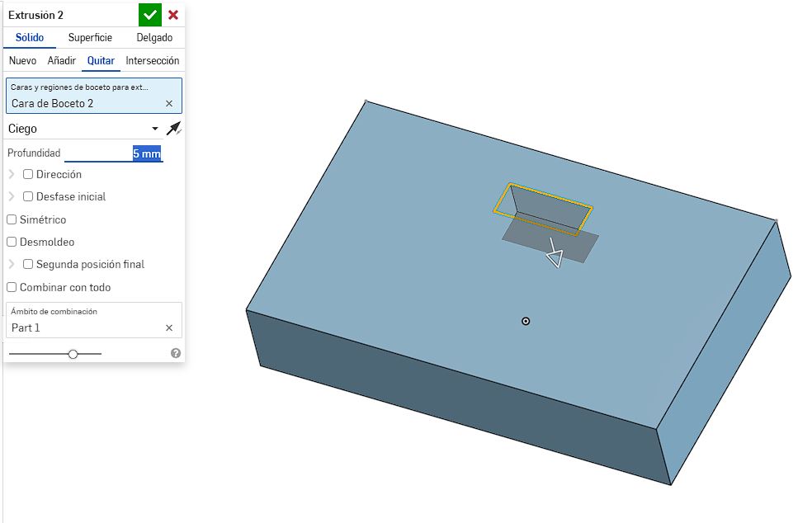Expand the Dirección section chevron
The width and height of the screenshot is (812, 523).
pos(12,174)
